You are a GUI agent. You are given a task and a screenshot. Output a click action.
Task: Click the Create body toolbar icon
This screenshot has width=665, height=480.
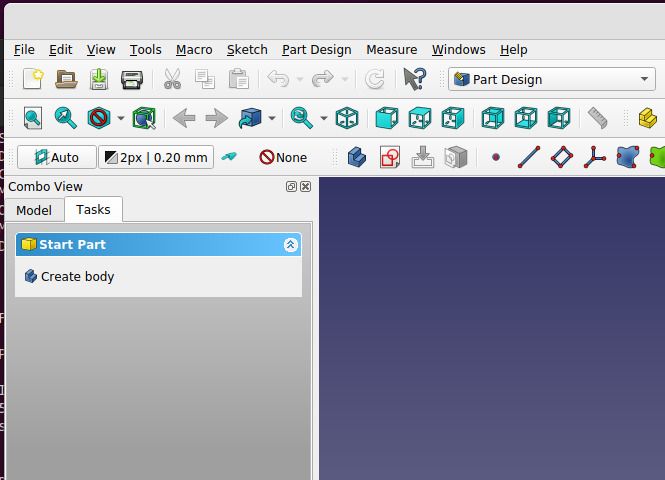click(x=356, y=157)
